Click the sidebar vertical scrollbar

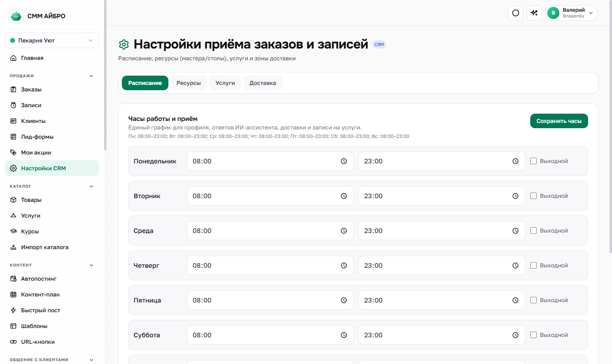105,75
